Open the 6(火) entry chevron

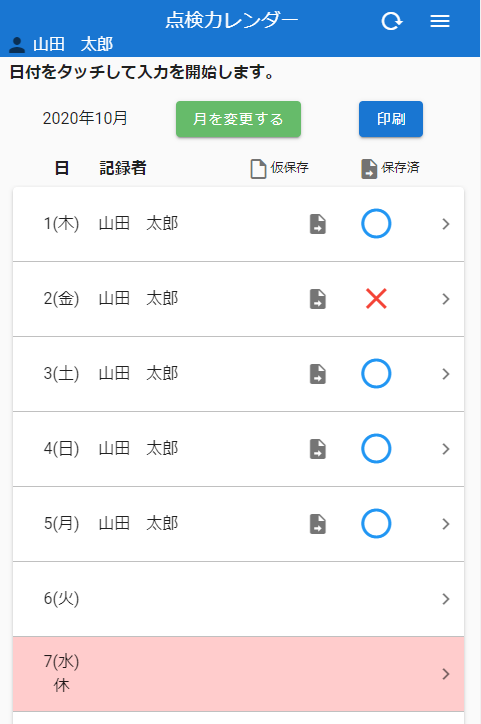(445, 599)
